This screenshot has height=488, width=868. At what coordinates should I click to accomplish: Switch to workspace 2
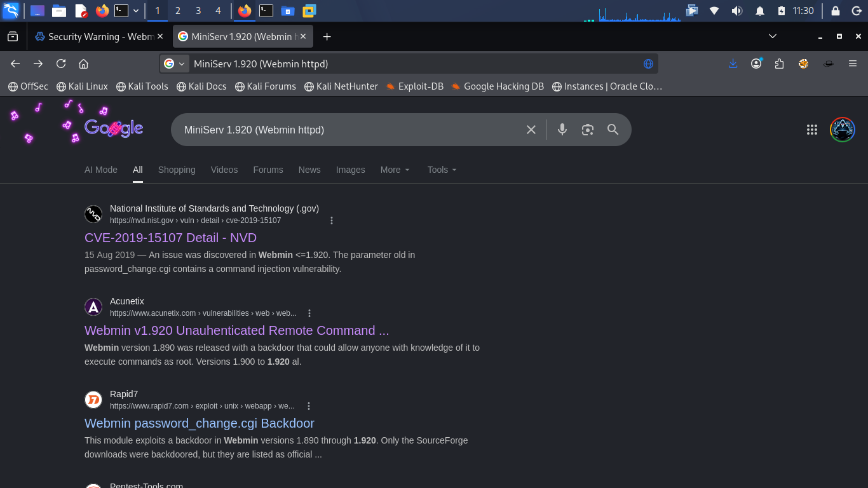click(x=178, y=11)
